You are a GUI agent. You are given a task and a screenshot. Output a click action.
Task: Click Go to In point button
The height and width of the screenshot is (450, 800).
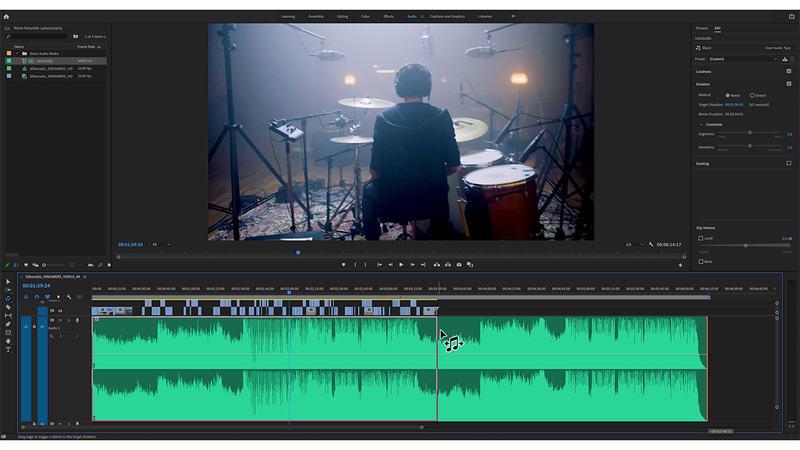(379, 265)
